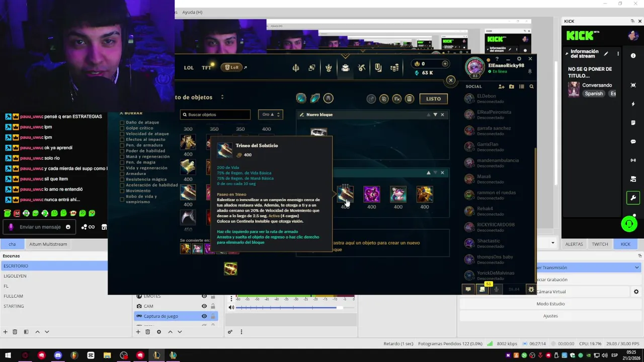The width and height of the screenshot is (644, 362).
Task: Open Discord from the taskbar
Action: (x=58, y=355)
